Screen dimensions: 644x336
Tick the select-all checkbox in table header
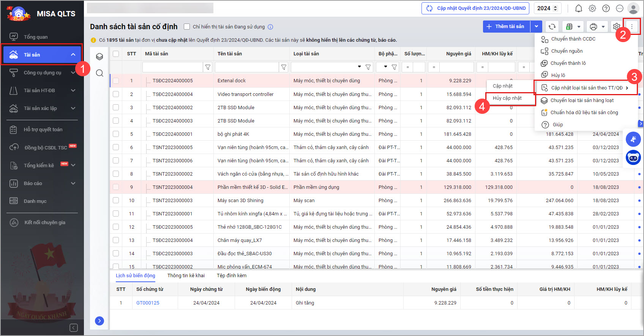(x=116, y=54)
